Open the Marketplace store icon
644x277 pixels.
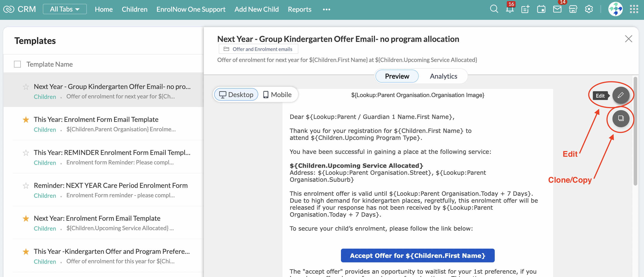573,9
